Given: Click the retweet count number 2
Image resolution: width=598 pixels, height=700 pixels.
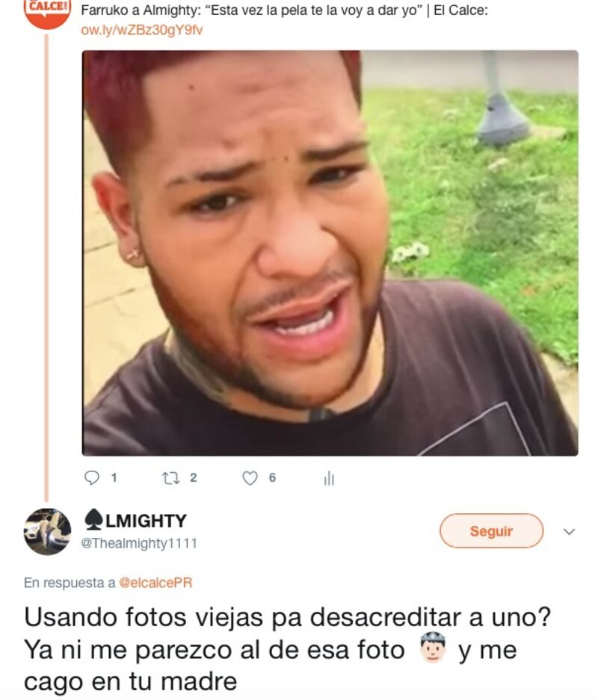Looking at the screenshot, I should click(193, 477).
